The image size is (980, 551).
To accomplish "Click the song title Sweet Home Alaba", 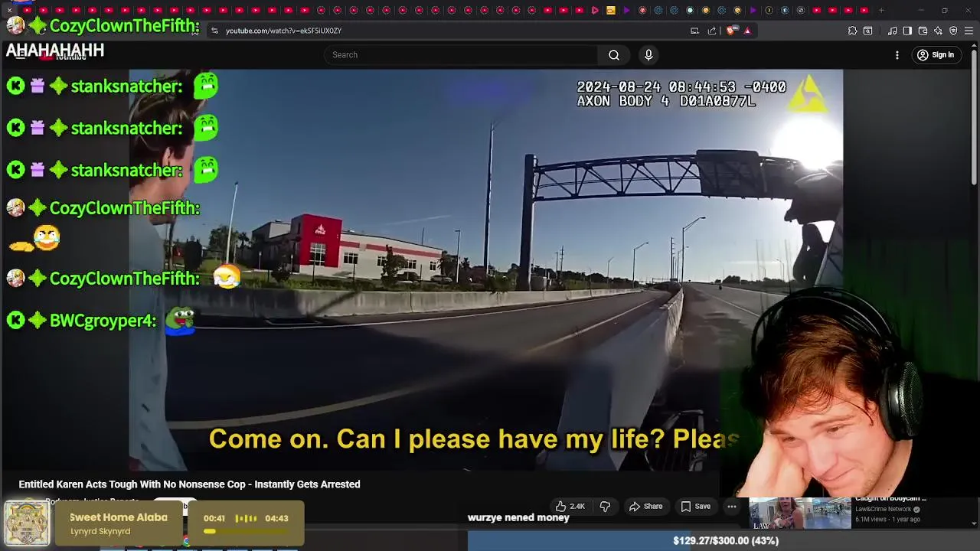I will (x=119, y=517).
